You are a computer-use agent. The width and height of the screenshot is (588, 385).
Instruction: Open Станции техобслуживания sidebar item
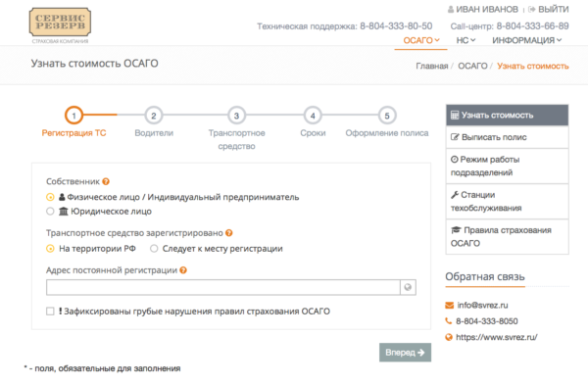click(x=507, y=201)
